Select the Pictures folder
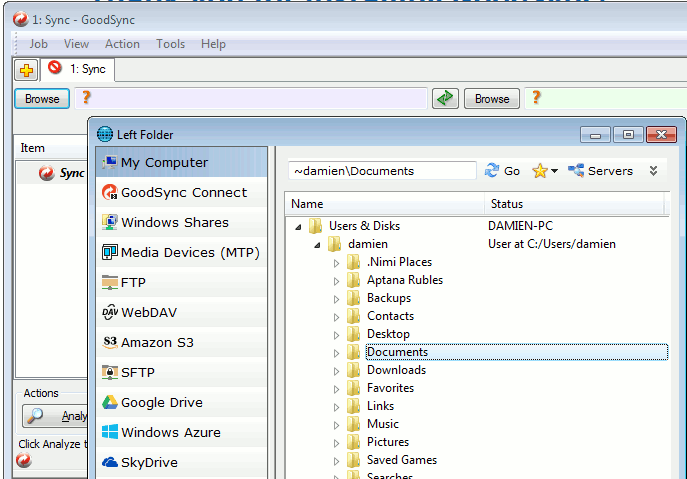The width and height of the screenshot is (687, 479). coord(388,442)
